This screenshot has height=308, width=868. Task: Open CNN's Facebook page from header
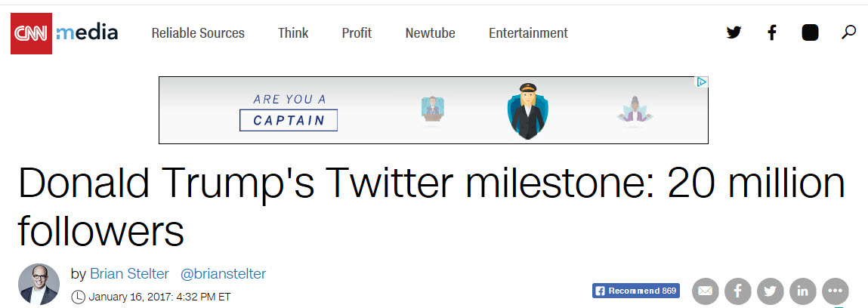point(771,32)
